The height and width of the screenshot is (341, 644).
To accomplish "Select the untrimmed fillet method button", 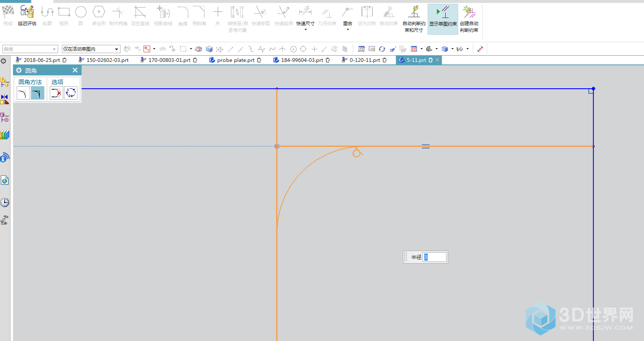I will (38, 93).
